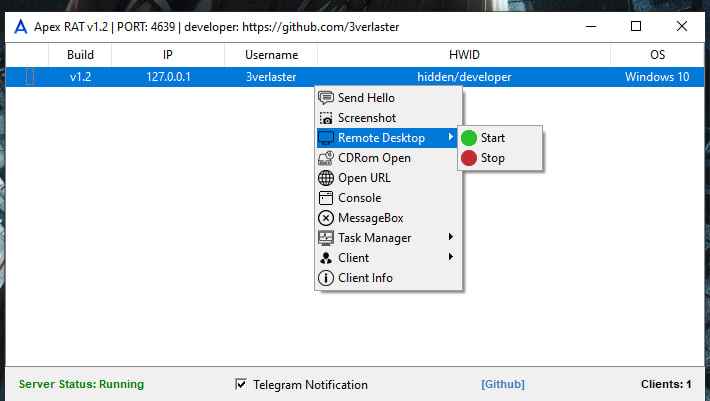The width and height of the screenshot is (710, 401).
Task: Click the v1.2 build cell
Action: (80, 77)
